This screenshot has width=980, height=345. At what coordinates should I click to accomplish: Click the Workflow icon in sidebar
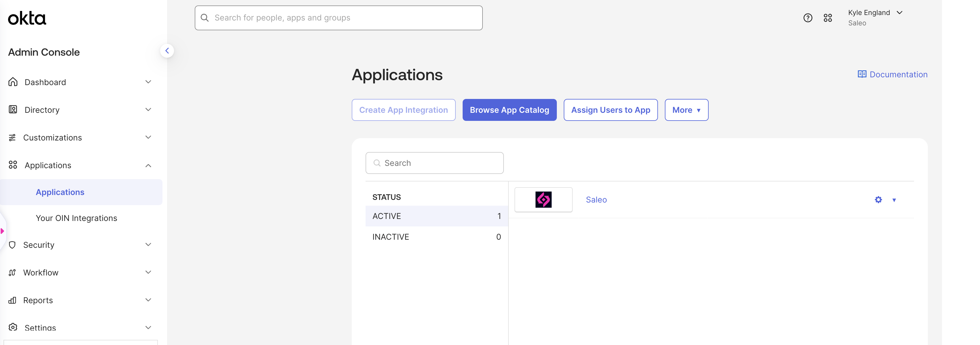coord(12,273)
